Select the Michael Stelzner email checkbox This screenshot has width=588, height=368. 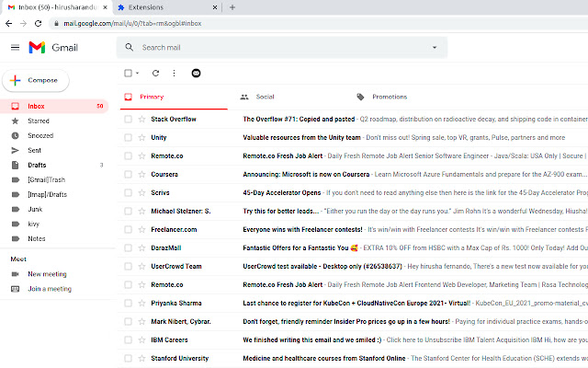click(x=128, y=211)
